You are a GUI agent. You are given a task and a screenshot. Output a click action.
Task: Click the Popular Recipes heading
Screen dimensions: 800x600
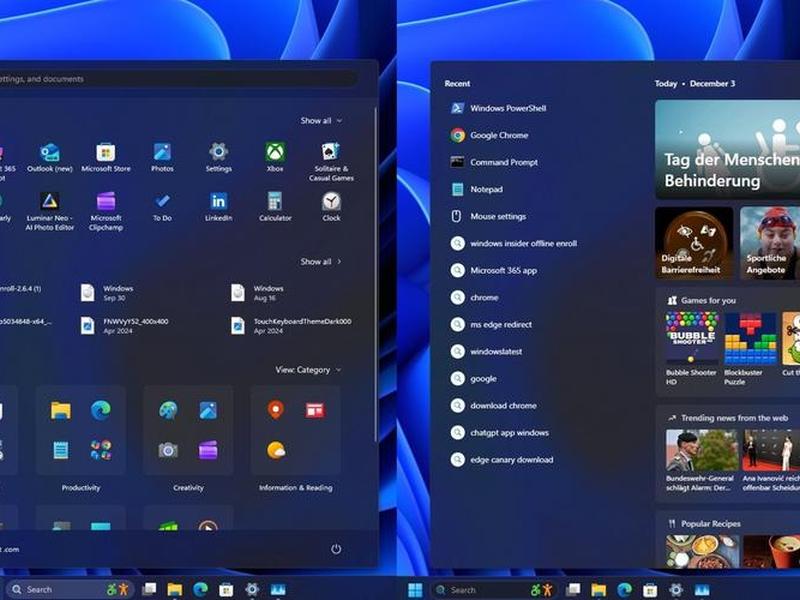[711, 523]
